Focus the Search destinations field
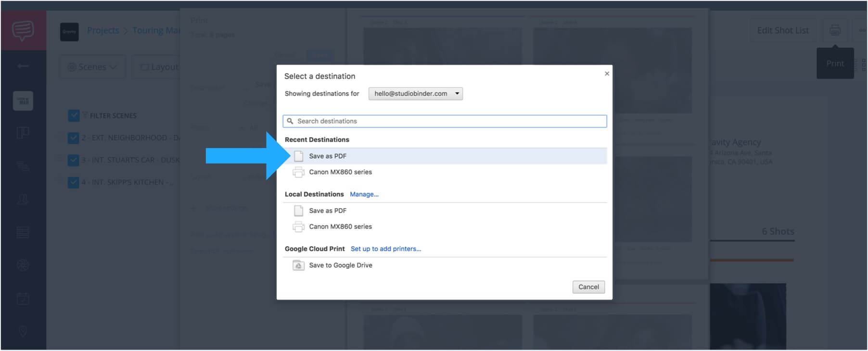This screenshot has width=868, height=351. click(445, 121)
